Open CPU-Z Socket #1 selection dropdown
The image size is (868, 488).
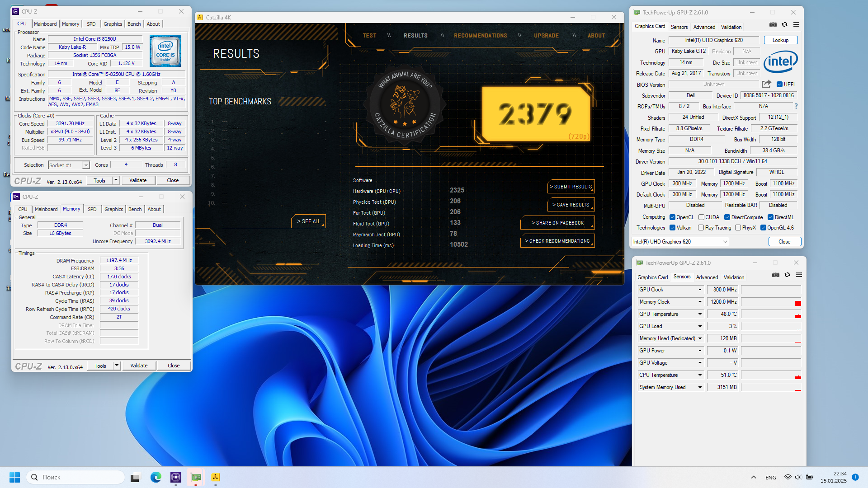point(69,165)
